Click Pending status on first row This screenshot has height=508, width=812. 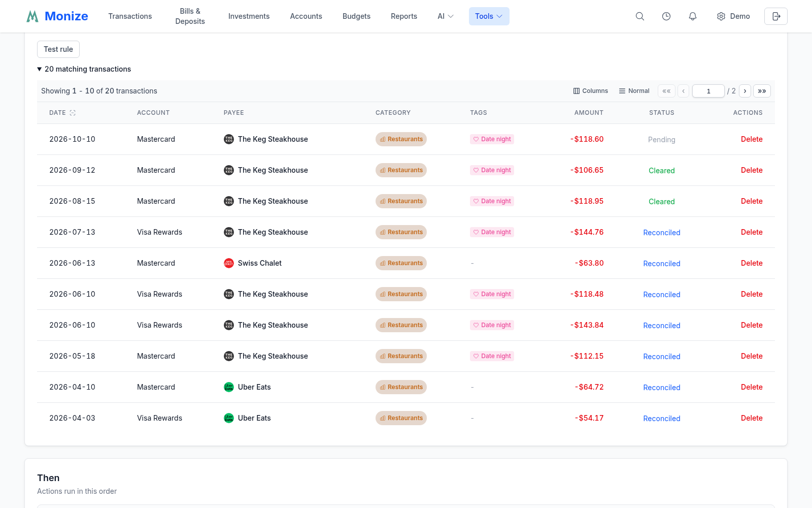point(662,140)
